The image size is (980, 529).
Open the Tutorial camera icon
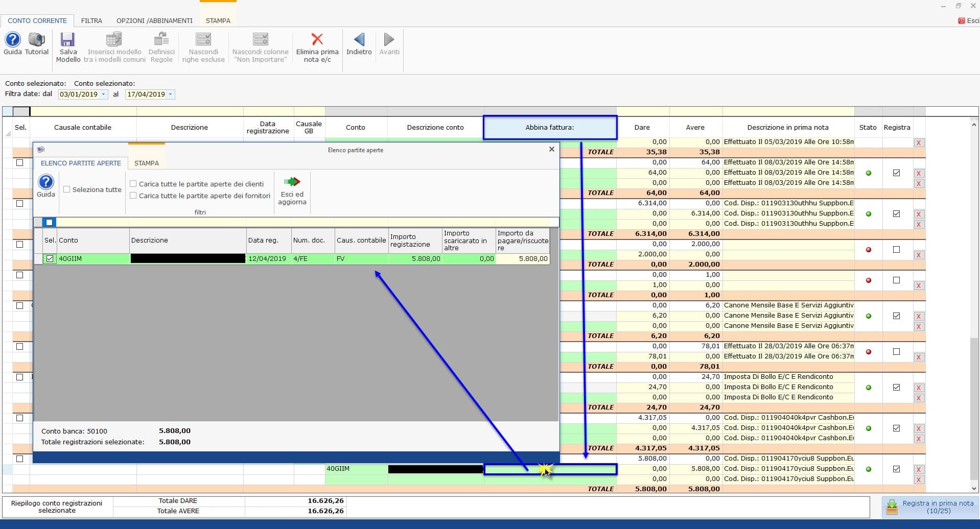pos(36,40)
